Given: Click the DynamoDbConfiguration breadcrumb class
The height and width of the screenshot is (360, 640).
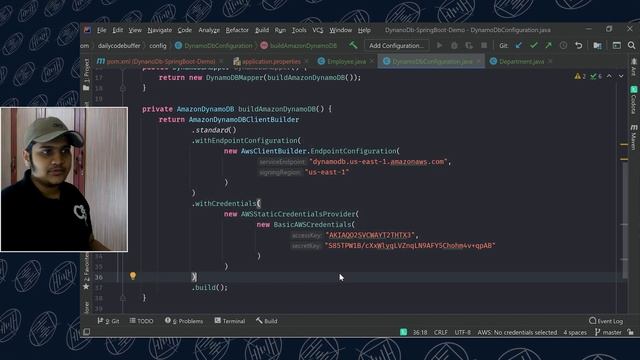Looking at the screenshot, I should coord(214,46).
